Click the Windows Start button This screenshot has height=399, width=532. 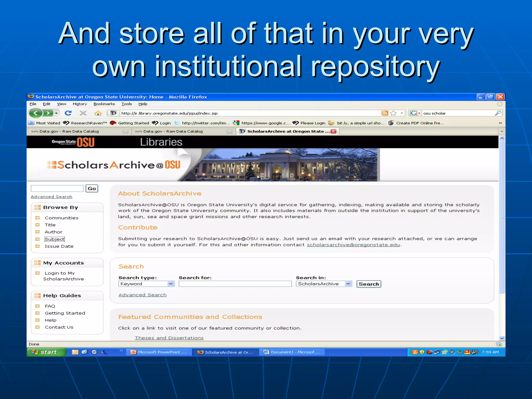(46, 352)
